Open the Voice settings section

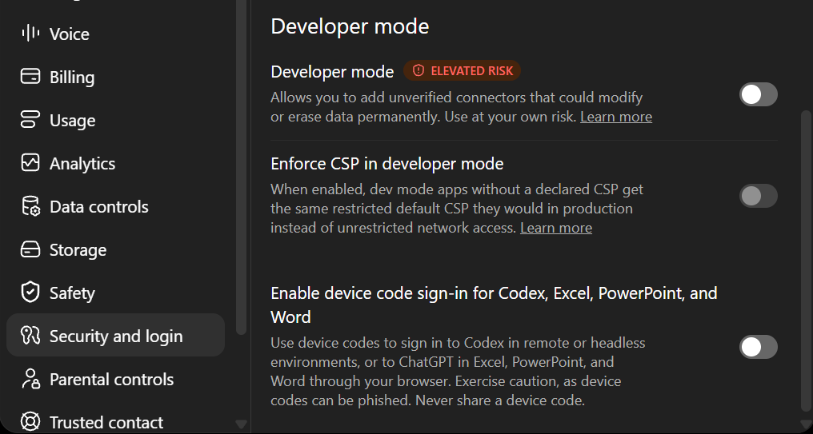click(x=115, y=34)
